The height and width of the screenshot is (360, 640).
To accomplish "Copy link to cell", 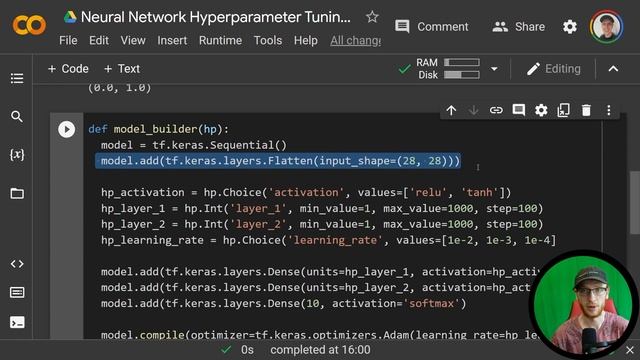I will click(x=496, y=110).
